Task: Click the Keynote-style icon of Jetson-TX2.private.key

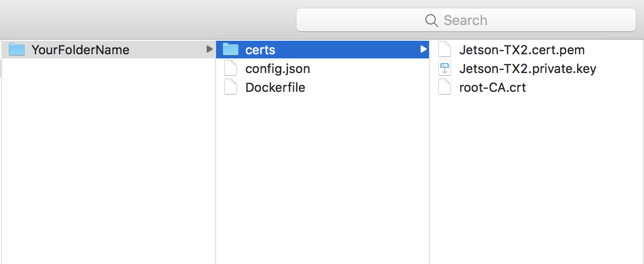Action: (x=444, y=68)
